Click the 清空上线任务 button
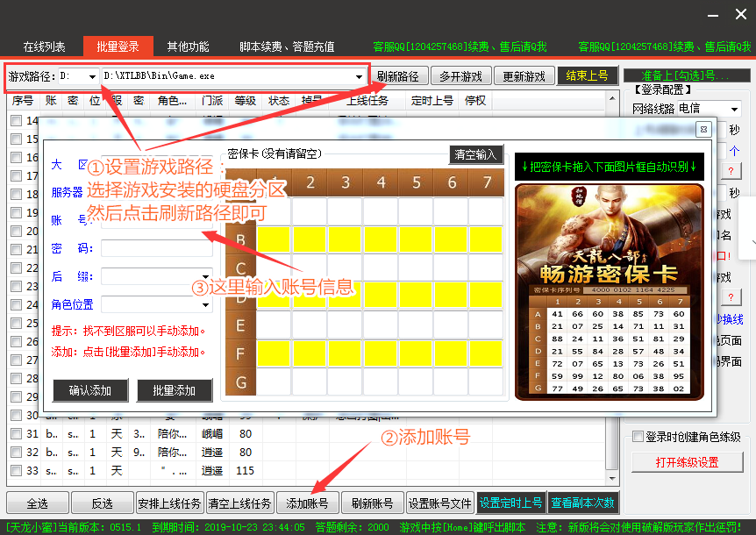Image resolution: width=756 pixels, height=535 pixels. [x=239, y=503]
